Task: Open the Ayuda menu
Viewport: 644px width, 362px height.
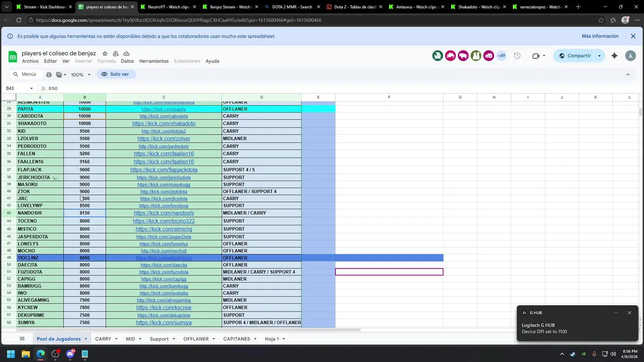Action: pos(212,61)
